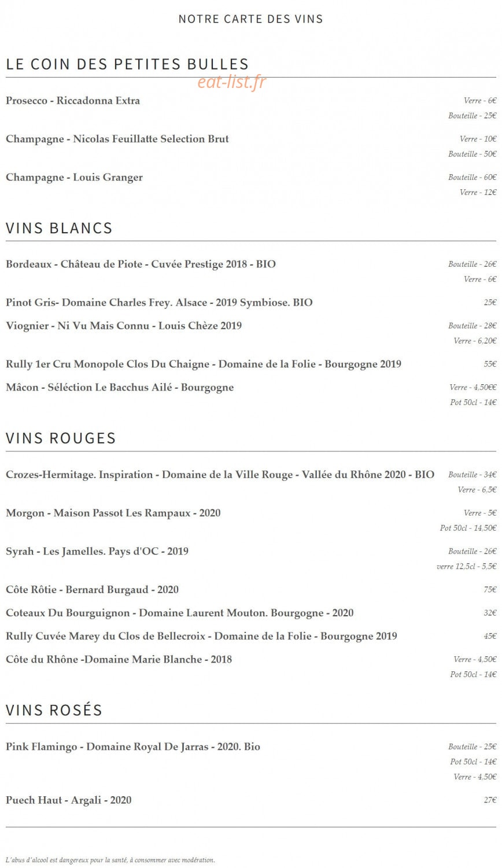Click Pink Flamingo - Domaine Royal De Jarras

tap(133, 747)
